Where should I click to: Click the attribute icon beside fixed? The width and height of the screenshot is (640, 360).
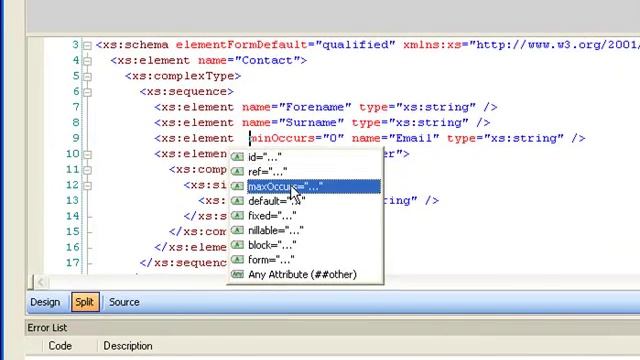237,216
